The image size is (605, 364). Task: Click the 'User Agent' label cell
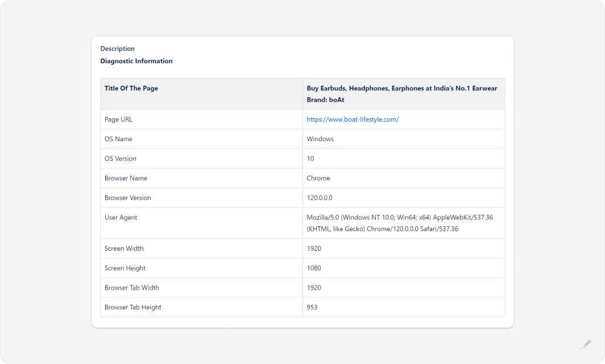click(x=201, y=223)
